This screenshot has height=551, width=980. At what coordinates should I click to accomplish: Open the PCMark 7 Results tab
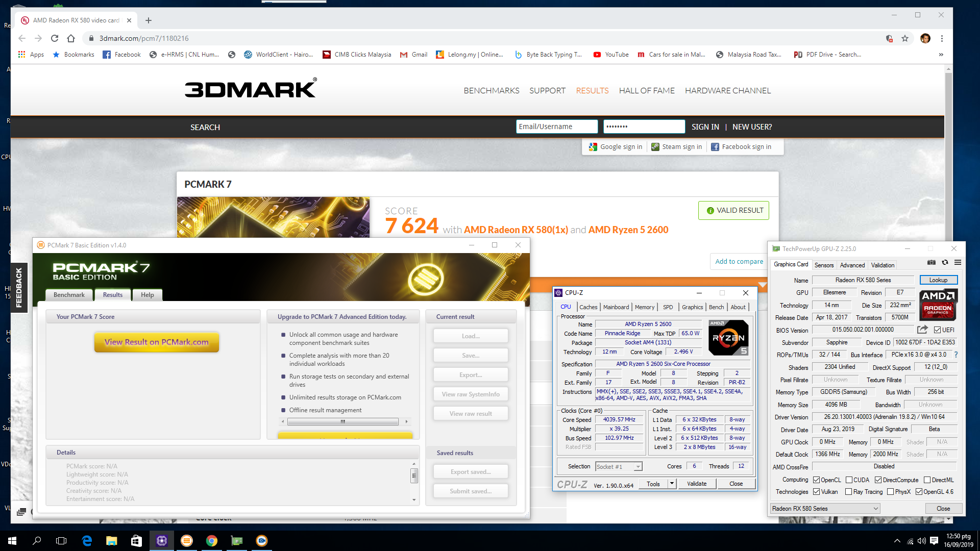tap(113, 295)
